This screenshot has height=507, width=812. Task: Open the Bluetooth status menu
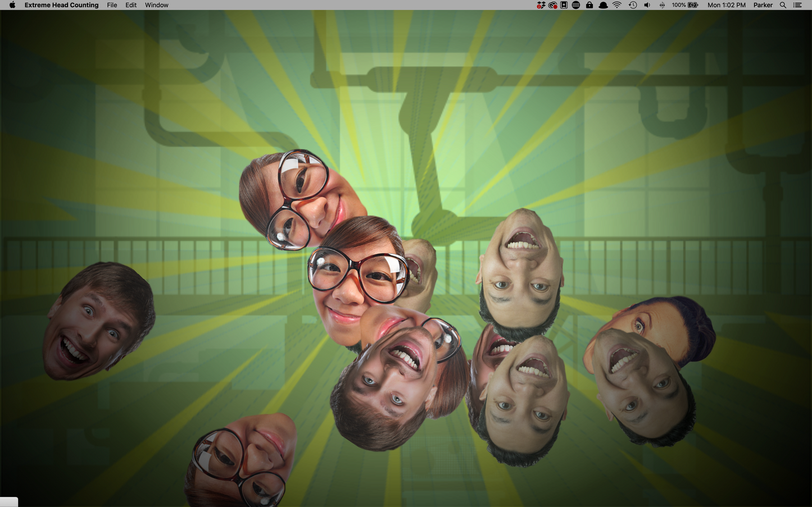[x=662, y=5]
